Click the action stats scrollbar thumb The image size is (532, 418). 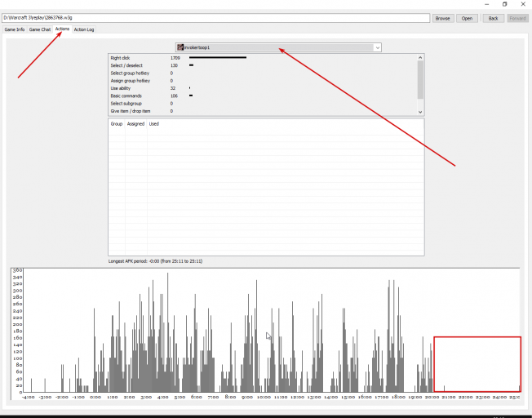[x=420, y=80]
